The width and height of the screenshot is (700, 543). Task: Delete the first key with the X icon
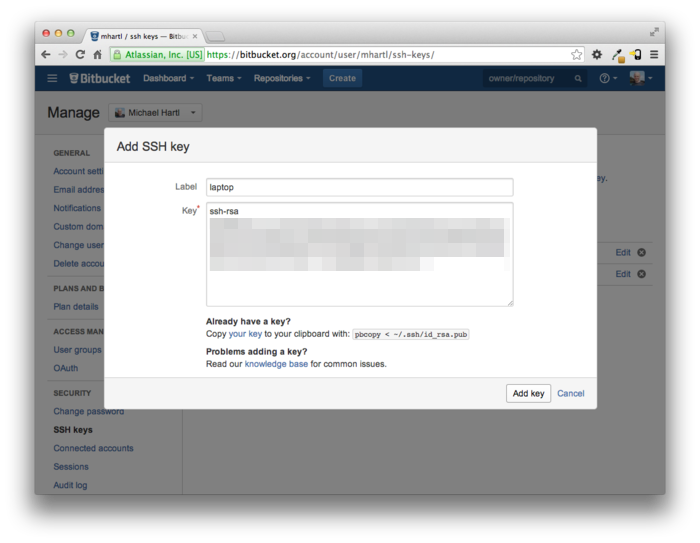[642, 252]
